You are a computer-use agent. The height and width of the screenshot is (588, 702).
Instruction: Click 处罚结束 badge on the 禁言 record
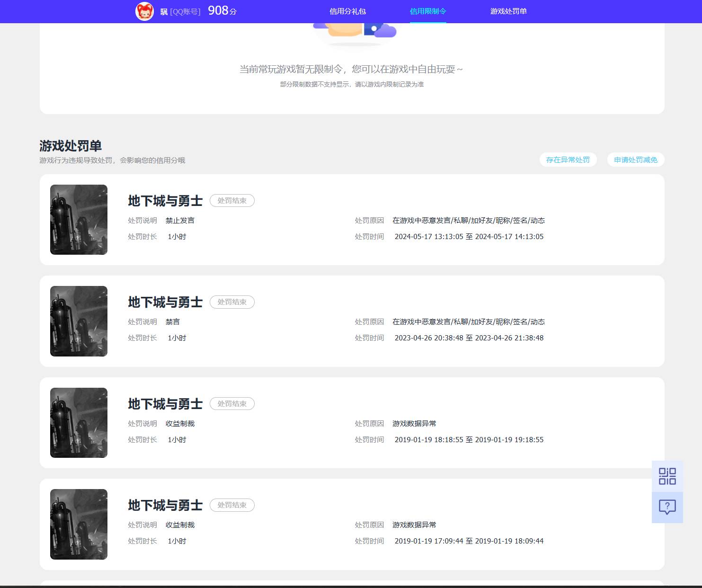[232, 302]
